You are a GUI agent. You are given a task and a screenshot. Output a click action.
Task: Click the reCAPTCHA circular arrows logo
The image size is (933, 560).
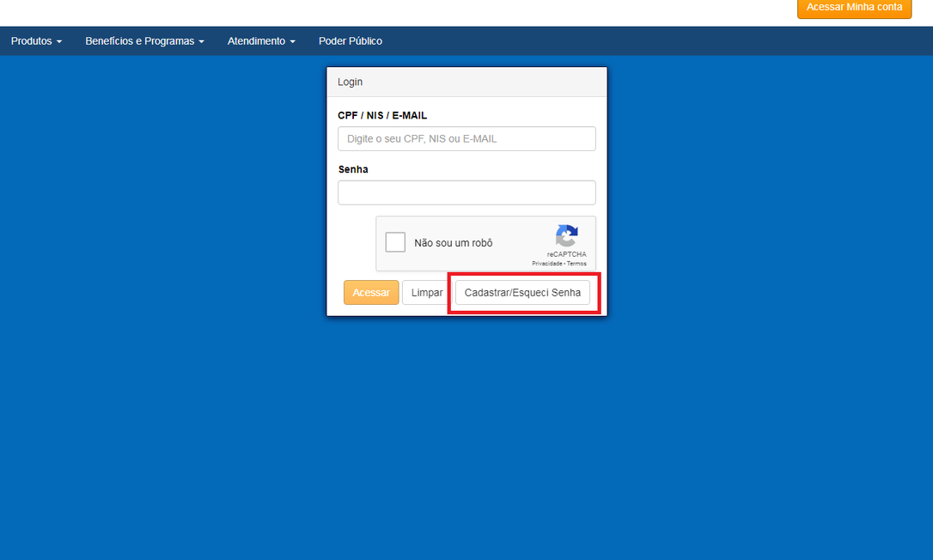pyautogui.click(x=566, y=236)
